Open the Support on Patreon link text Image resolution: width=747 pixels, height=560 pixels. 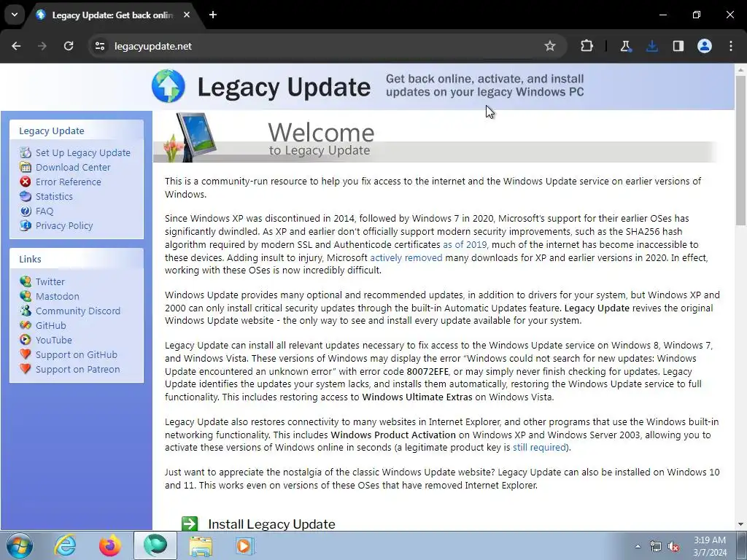pyautogui.click(x=77, y=369)
